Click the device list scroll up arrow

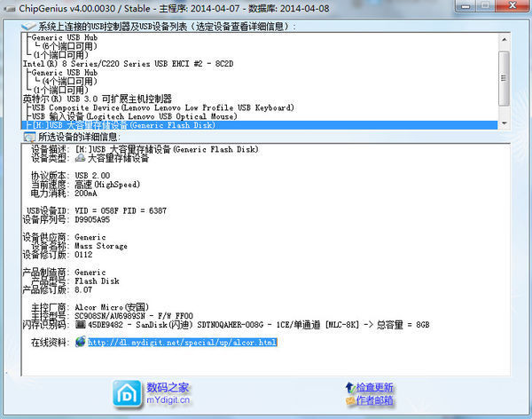tap(505, 39)
